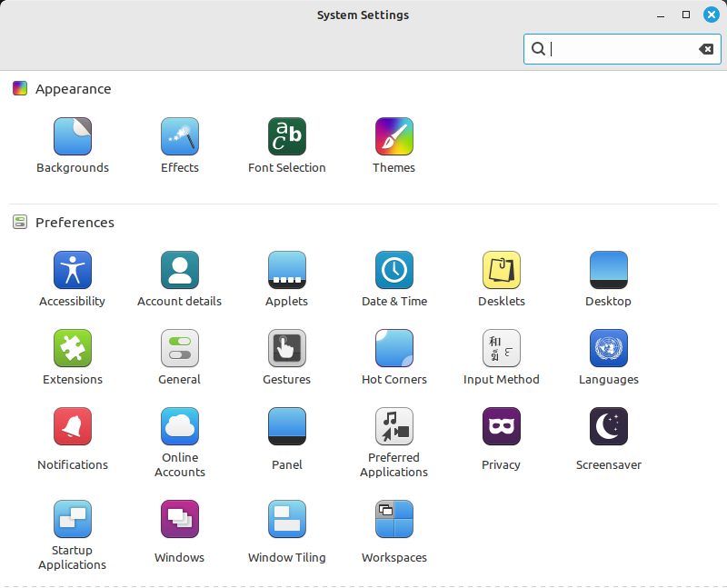
Task: Open Input Method settings
Action: pos(501,355)
